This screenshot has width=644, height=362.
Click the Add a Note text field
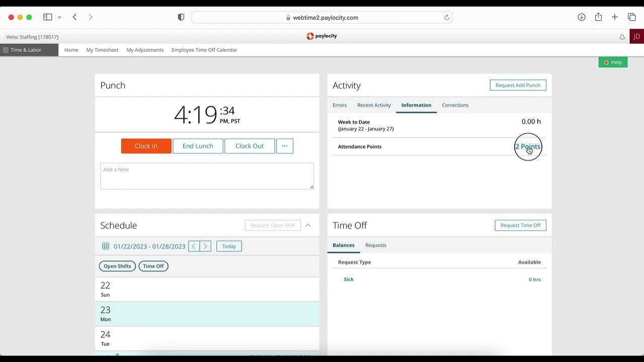pyautogui.click(x=207, y=176)
